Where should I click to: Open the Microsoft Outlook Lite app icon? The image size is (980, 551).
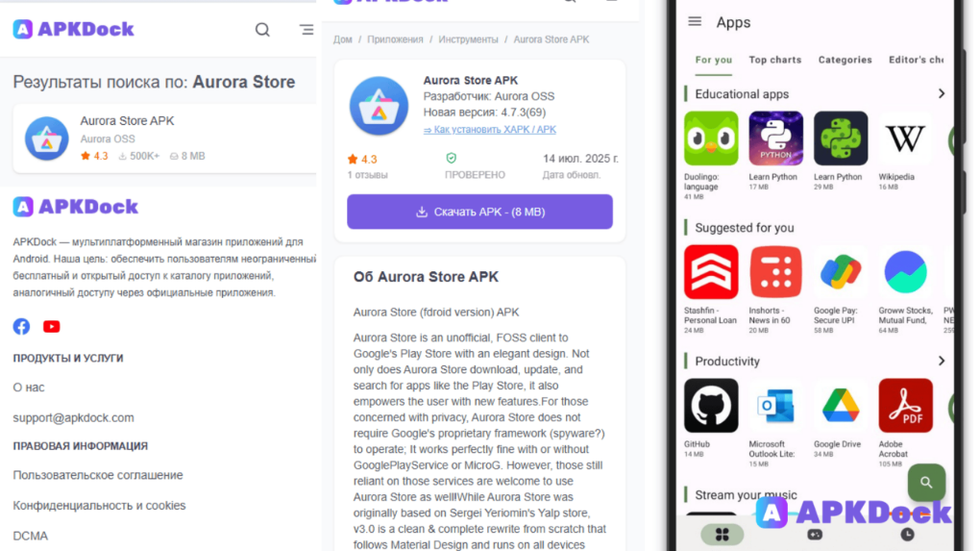[x=775, y=405]
